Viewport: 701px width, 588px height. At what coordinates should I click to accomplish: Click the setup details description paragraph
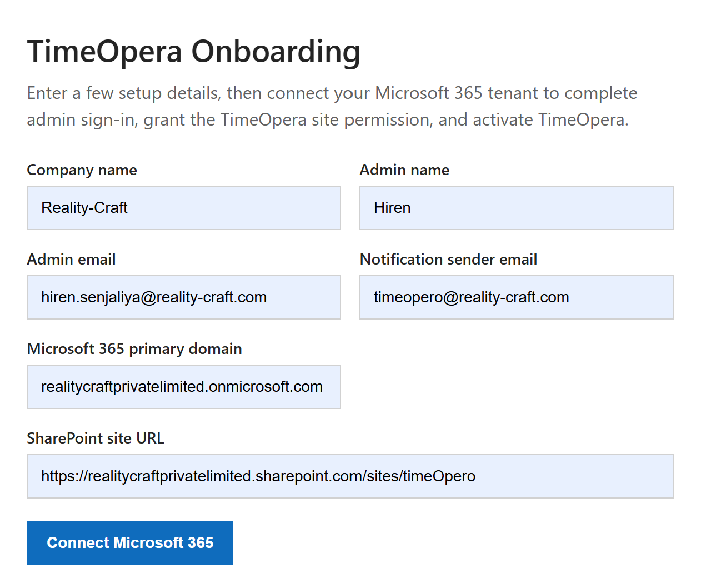click(x=332, y=106)
